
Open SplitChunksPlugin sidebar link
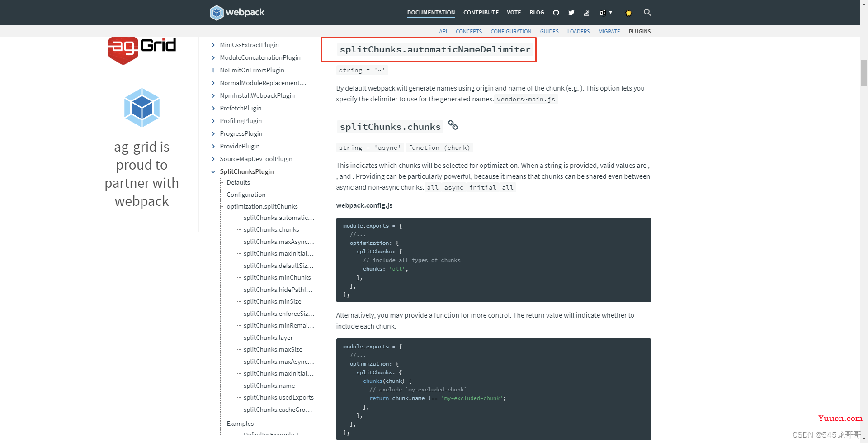(x=247, y=171)
